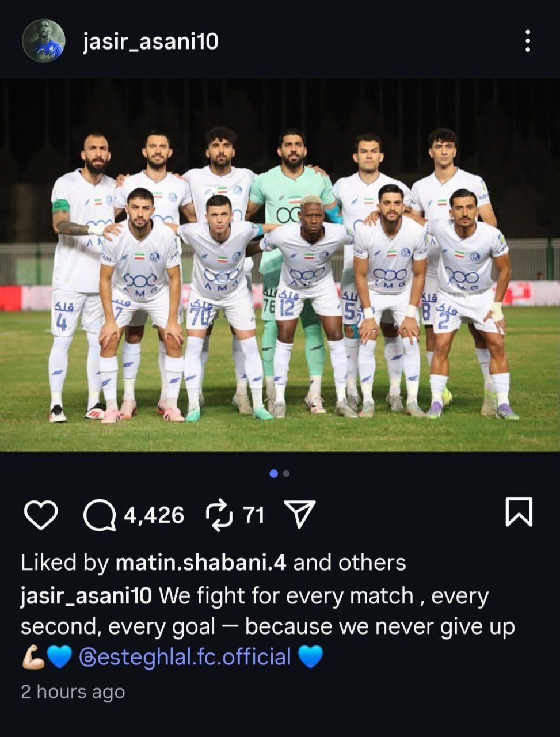View the 'others' who liked this post
The width and height of the screenshot is (560, 737).
(372, 563)
